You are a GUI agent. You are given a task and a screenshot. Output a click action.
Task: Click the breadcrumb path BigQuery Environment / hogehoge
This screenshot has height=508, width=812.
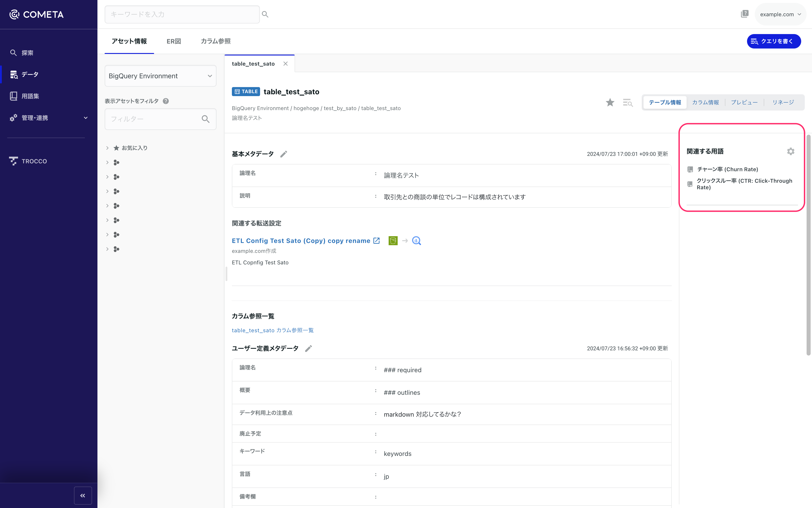click(x=275, y=108)
